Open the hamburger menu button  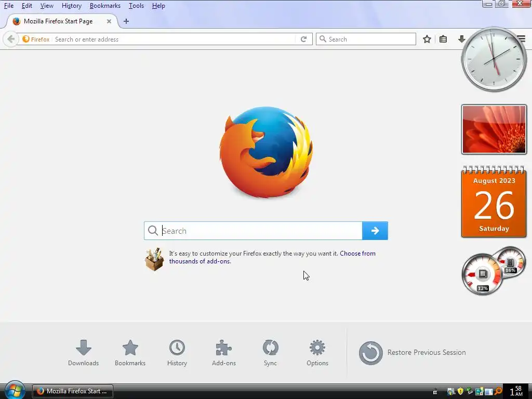(522, 38)
